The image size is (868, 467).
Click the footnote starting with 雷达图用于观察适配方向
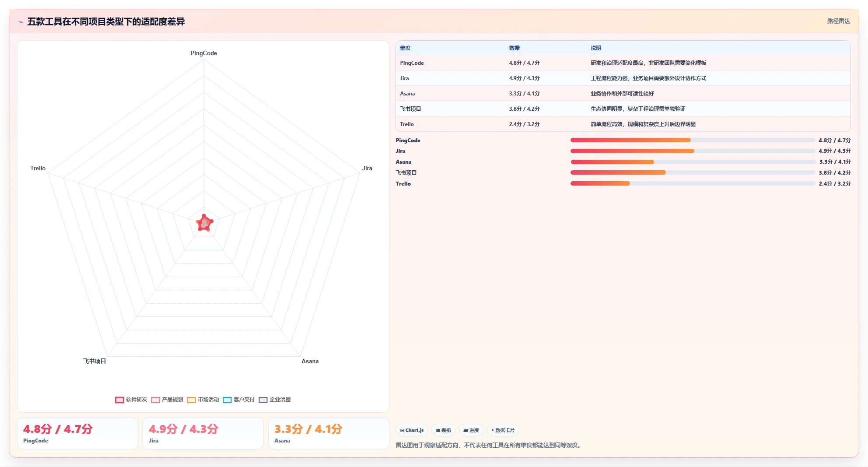point(489,445)
